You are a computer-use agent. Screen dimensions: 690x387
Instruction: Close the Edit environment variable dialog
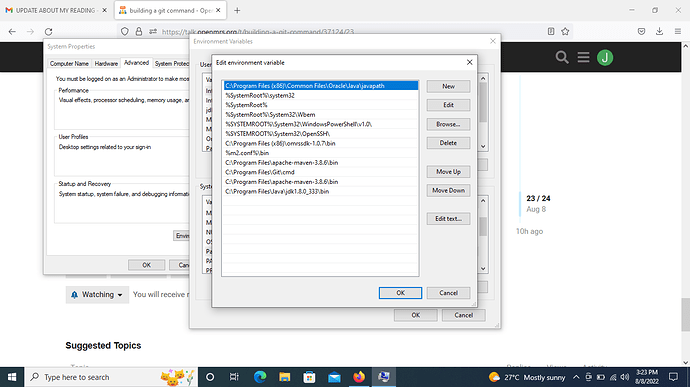click(470, 63)
